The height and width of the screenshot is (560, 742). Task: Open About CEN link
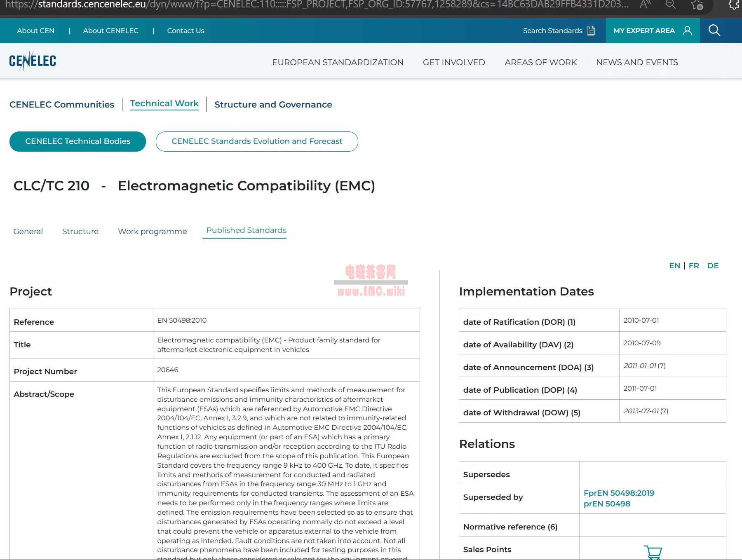click(35, 30)
